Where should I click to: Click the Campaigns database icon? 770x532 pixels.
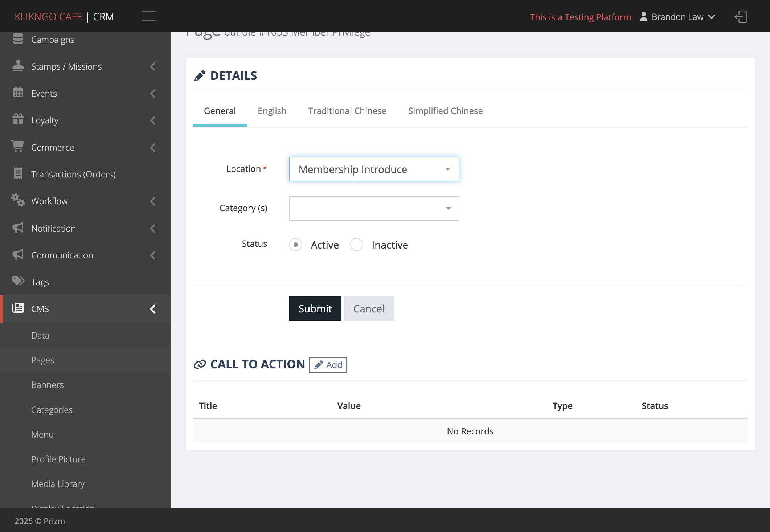[x=18, y=39]
